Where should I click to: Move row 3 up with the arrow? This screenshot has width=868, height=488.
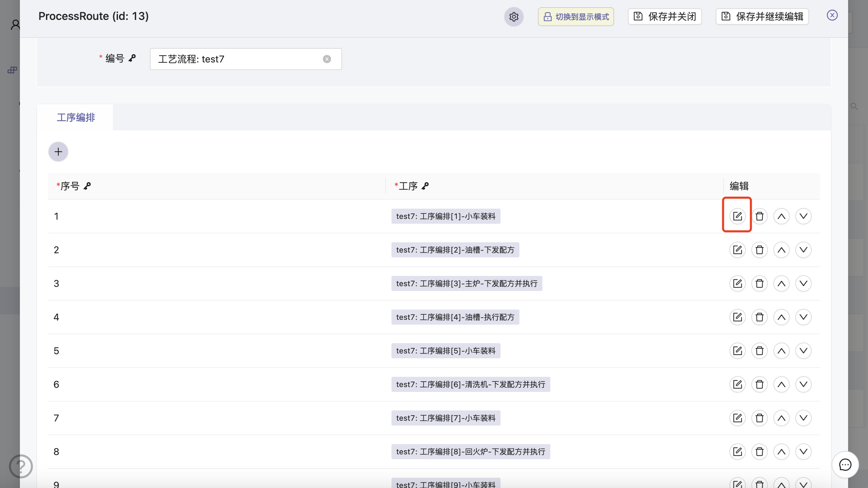point(781,283)
